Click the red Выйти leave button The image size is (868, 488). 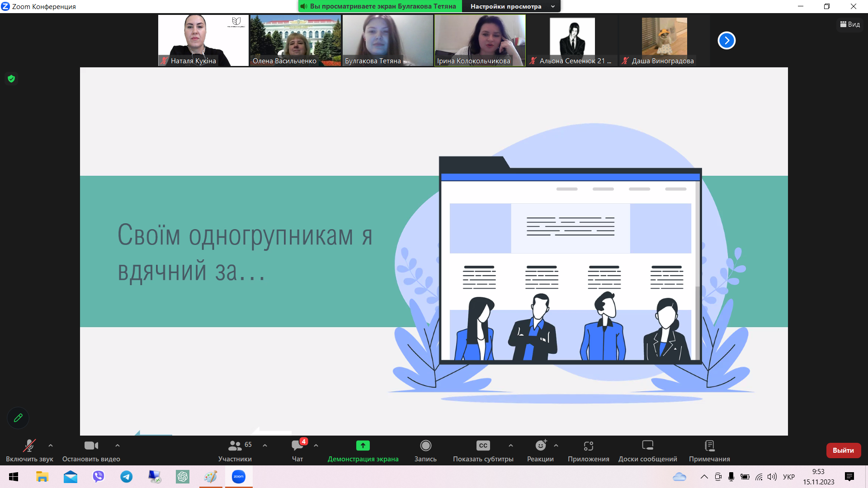pyautogui.click(x=843, y=450)
